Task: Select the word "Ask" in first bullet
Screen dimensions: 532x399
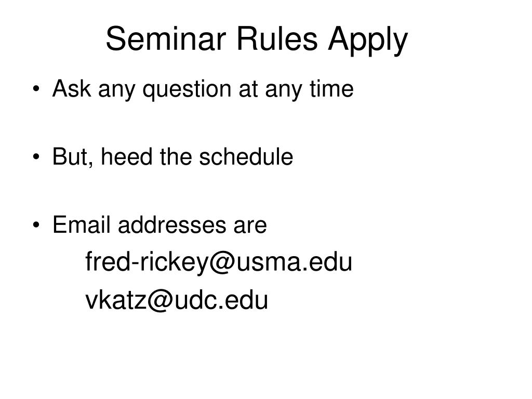Action: 72,88
